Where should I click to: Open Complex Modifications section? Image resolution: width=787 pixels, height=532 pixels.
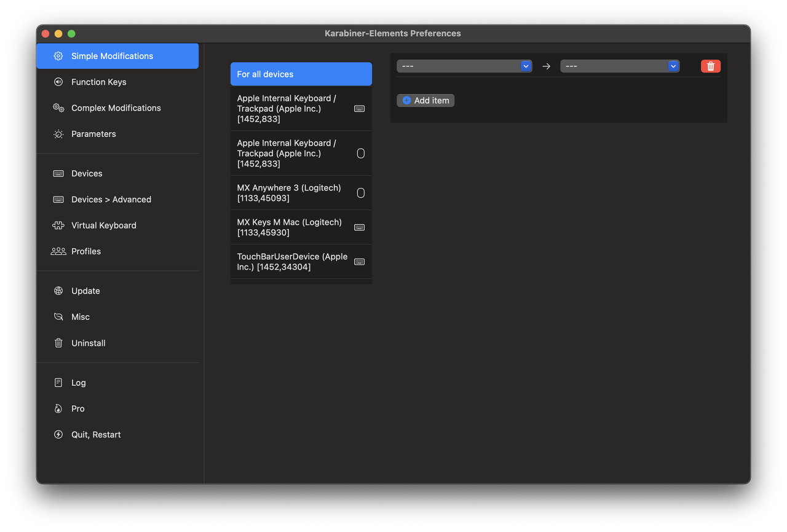pyautogui.click(x=117, y=108)
